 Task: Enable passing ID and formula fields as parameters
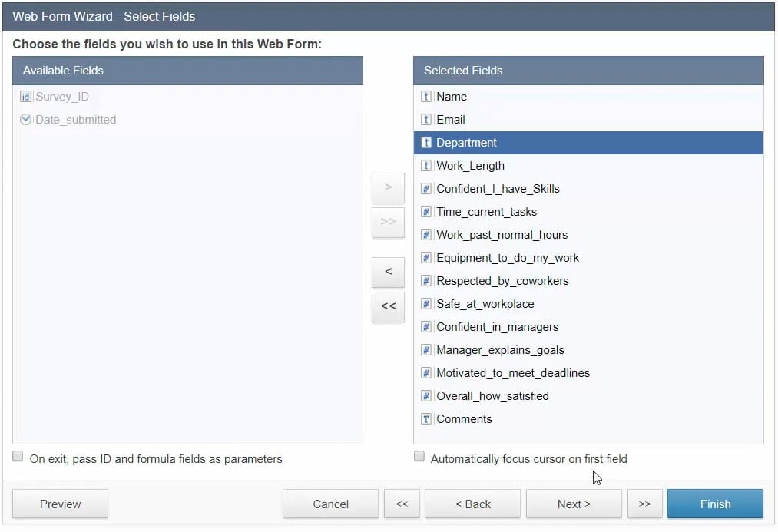18,457
